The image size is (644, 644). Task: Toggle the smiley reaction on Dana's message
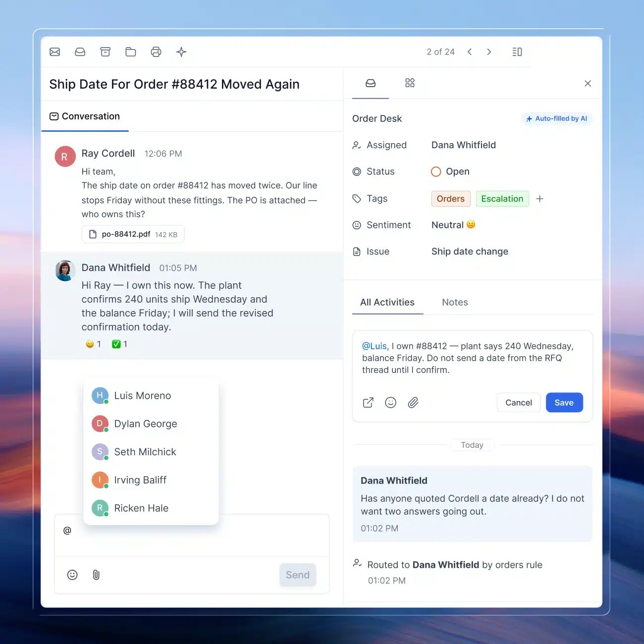(93, 344)
